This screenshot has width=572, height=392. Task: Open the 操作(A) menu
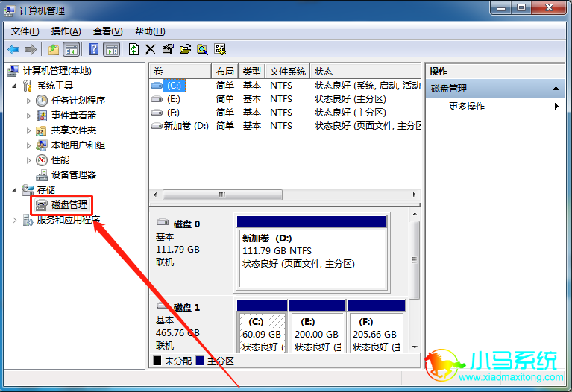[x=66, y=31]
